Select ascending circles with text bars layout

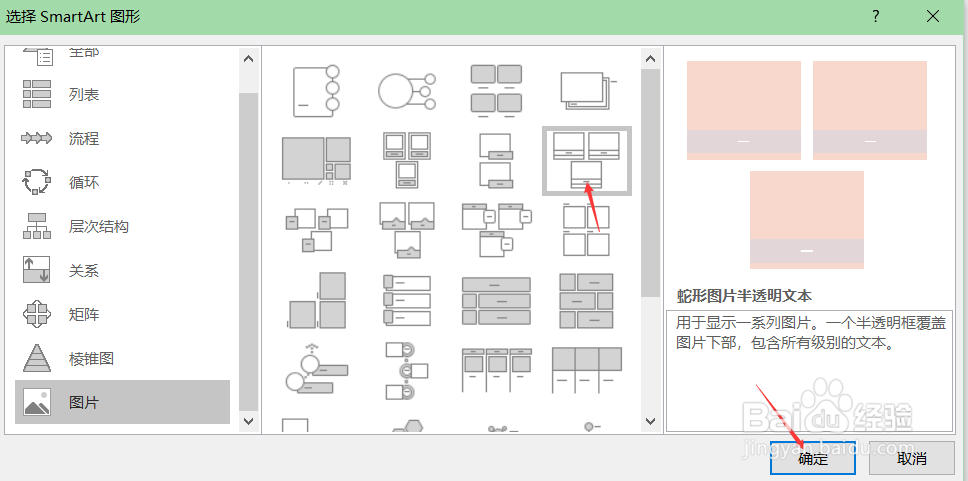[317, 369]
